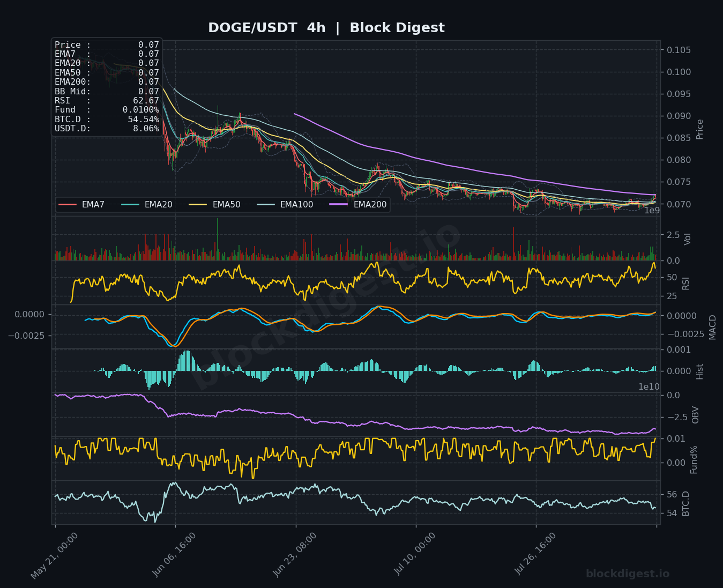Viewport: 723px width, 588px height.
Task: Click the 1e9 volume scale label
Action: 652,211
